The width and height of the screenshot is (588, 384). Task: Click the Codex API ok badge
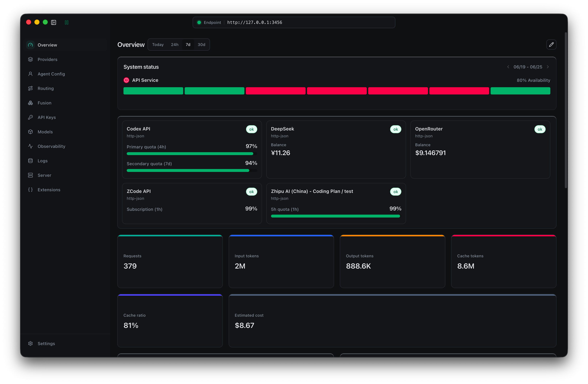[x=251, y=129]
